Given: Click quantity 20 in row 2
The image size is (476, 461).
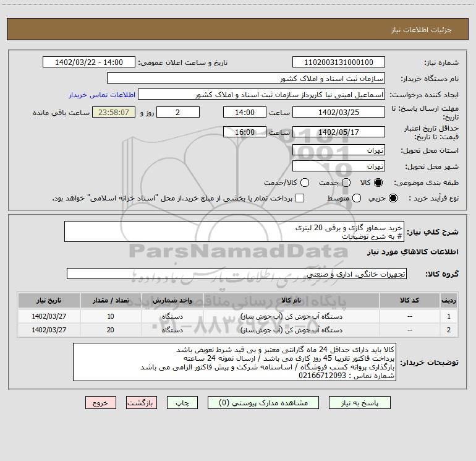Looking at the screenshot, I should 111,330.
